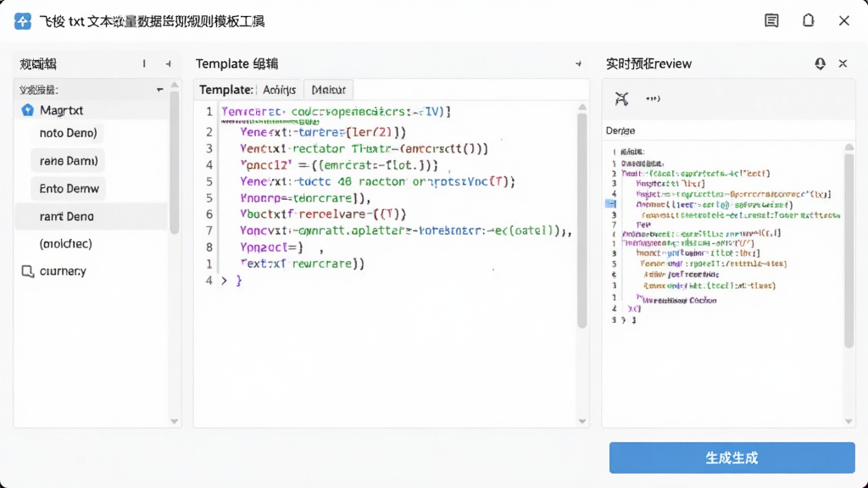Select the highlighted 'rant Dena' list item
868x488 pixels.
pyautogui.click(x=92, y=216)
